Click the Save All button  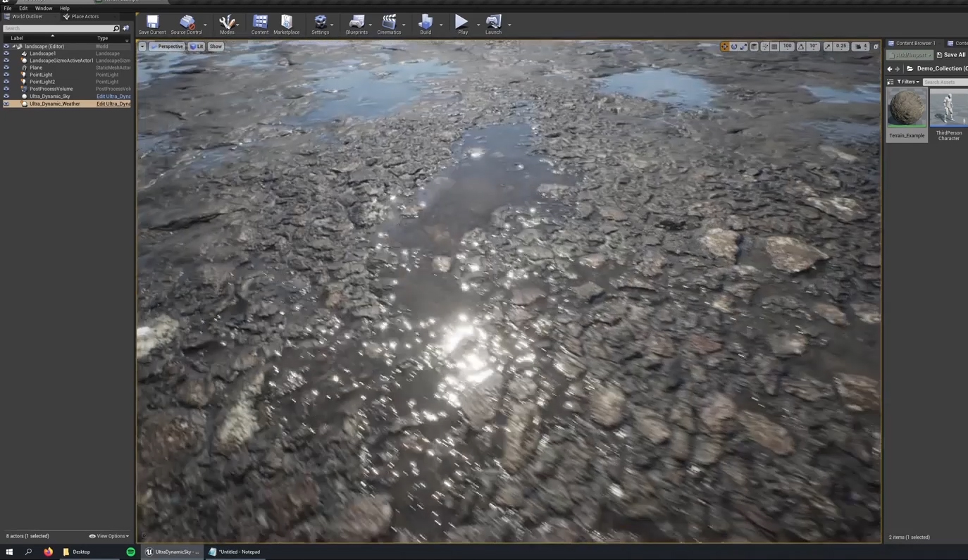tap(951, 55)
